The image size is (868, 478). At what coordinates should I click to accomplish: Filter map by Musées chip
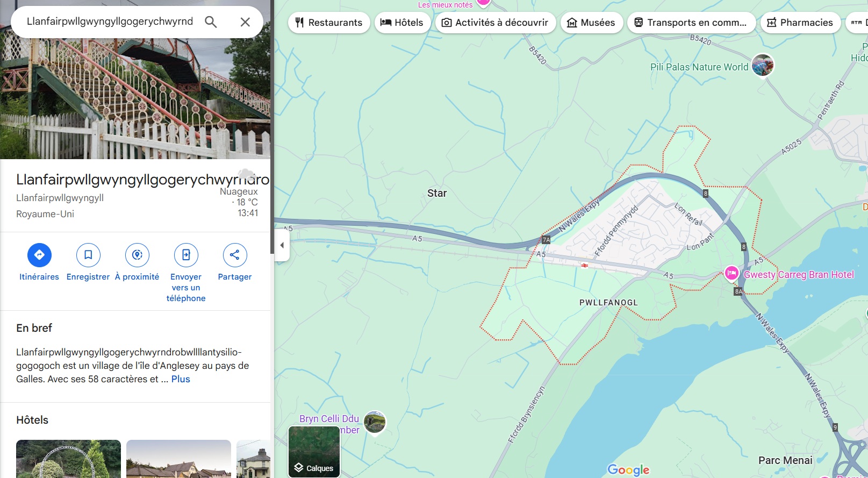pos(591,23)
